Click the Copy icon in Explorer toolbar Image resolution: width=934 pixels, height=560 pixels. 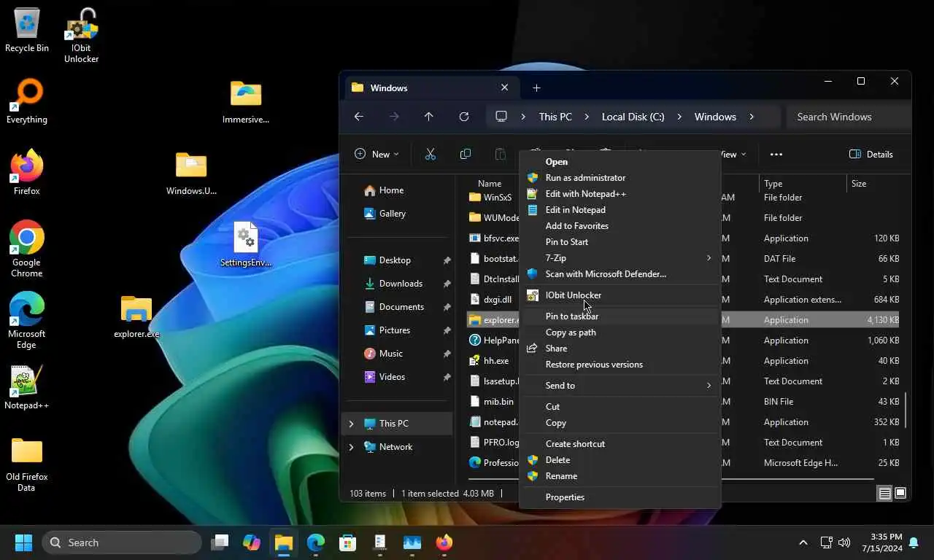(x=465, y=154)
